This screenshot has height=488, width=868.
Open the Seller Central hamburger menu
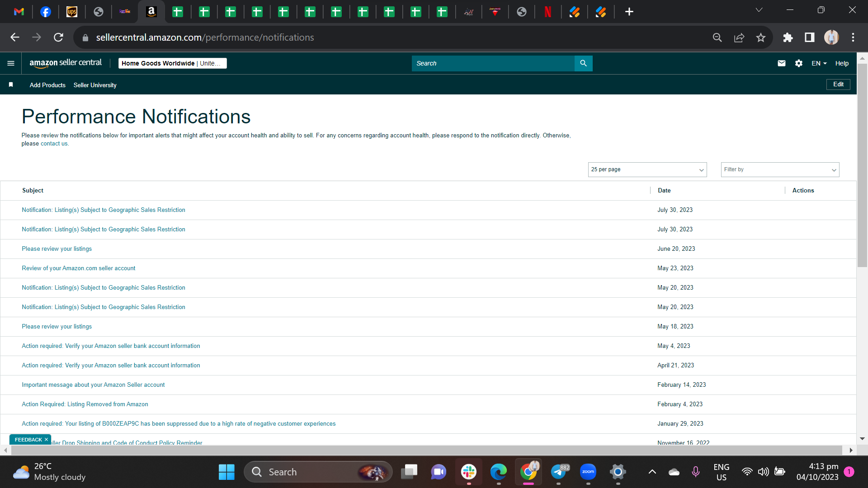[11, 63]
